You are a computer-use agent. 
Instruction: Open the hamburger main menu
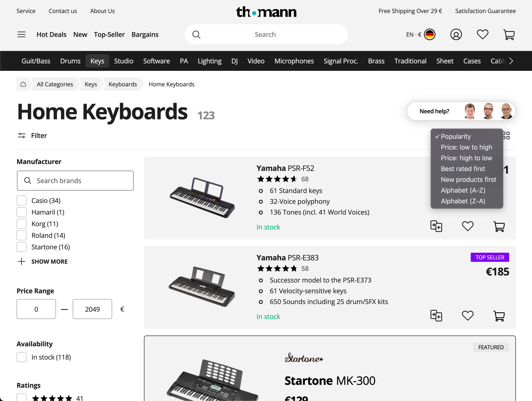[21, 35]
